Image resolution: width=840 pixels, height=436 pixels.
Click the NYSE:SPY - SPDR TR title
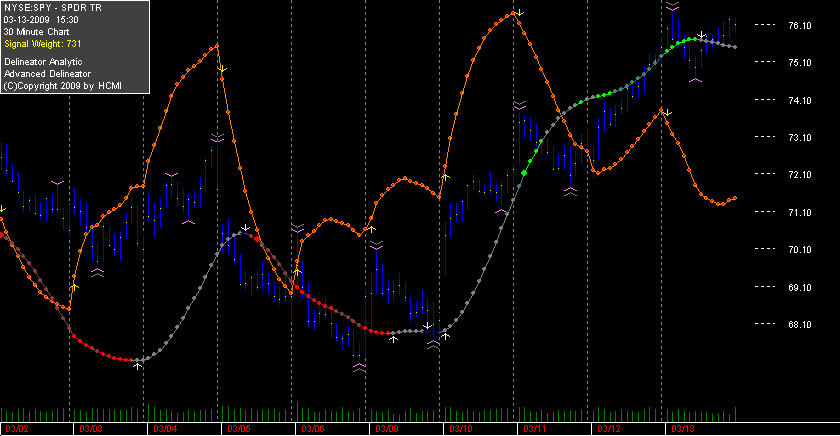pyautogui.click(x=52, y=8)
